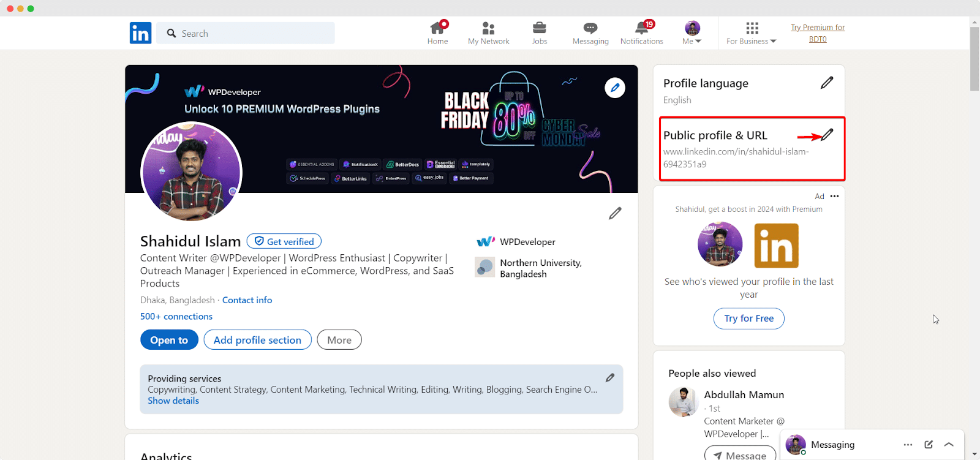This screenshot has height=460, width=980.
Task: Open the profile photo
Action: (x=192, y=172)
